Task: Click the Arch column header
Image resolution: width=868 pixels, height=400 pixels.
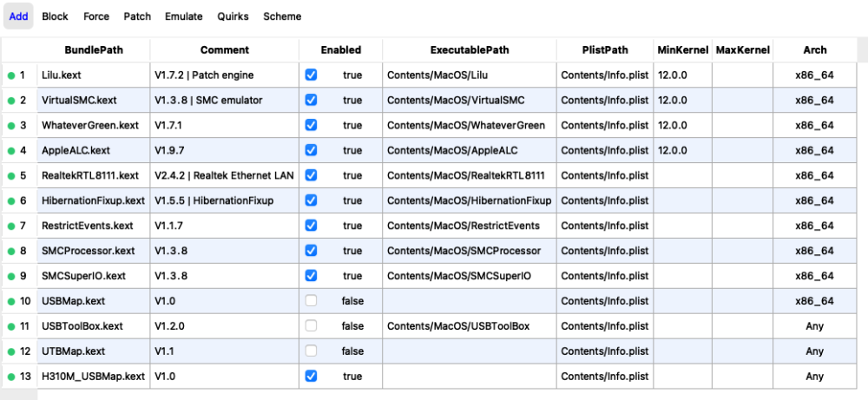Action: click(815, 49)
